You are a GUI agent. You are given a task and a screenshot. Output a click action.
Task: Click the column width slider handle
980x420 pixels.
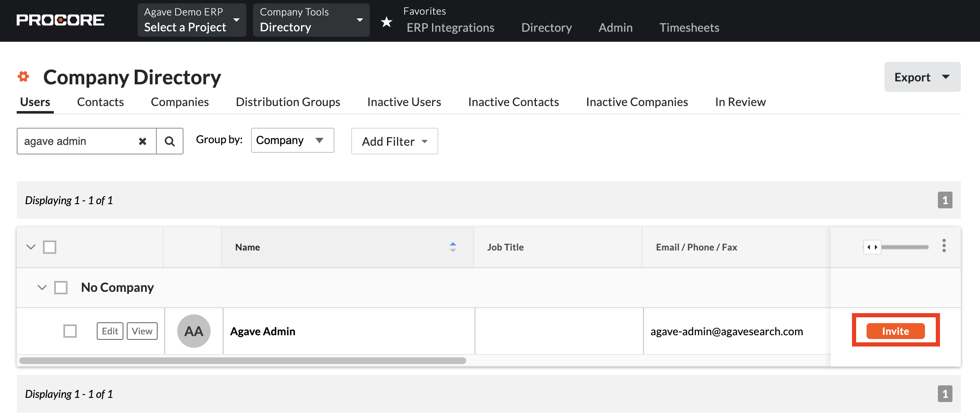pos(872,247)
